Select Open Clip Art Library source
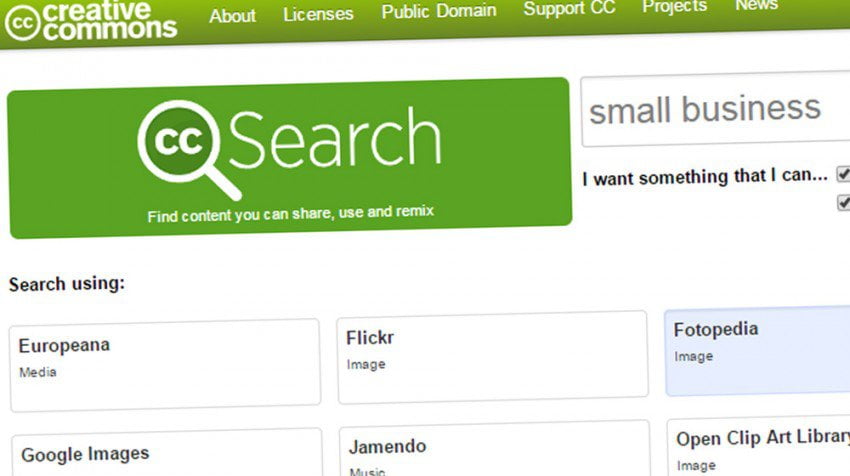 pos(758,447)
